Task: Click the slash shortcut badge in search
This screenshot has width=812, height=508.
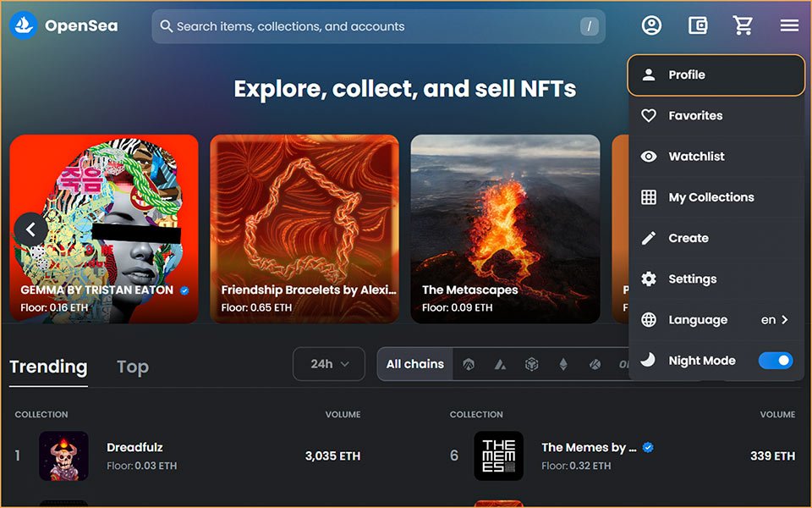Action: click(590, 26)
